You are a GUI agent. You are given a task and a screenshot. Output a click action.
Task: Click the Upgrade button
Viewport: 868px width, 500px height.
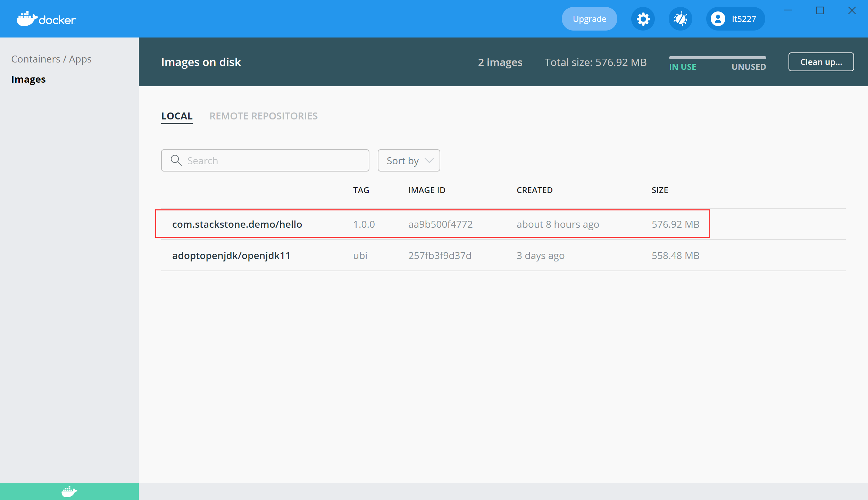click(x=589, y=19)
